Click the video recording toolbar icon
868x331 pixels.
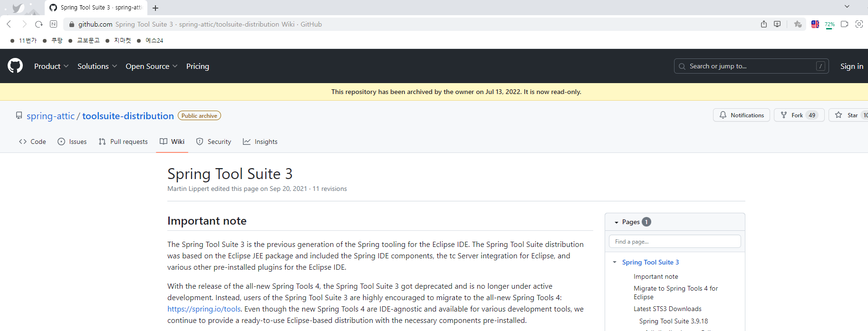pos(845,24)
